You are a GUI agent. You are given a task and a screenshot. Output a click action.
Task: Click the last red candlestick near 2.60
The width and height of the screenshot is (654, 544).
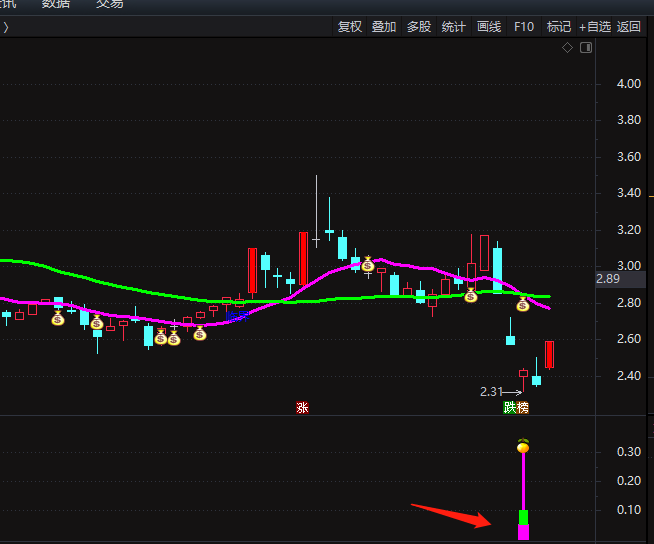pos(550,355)
